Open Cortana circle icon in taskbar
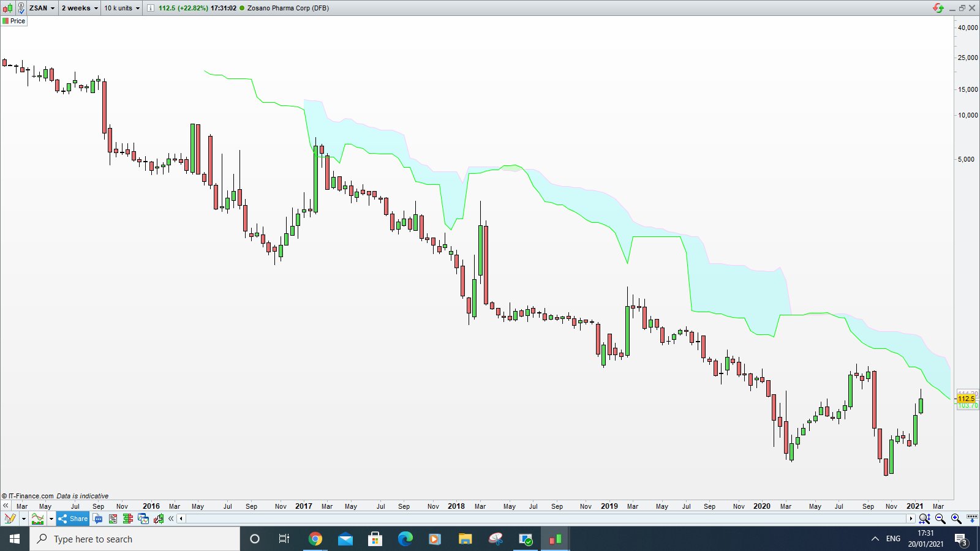Image resolution: width=980 pixels, height=551 pixels. [255, 539]
